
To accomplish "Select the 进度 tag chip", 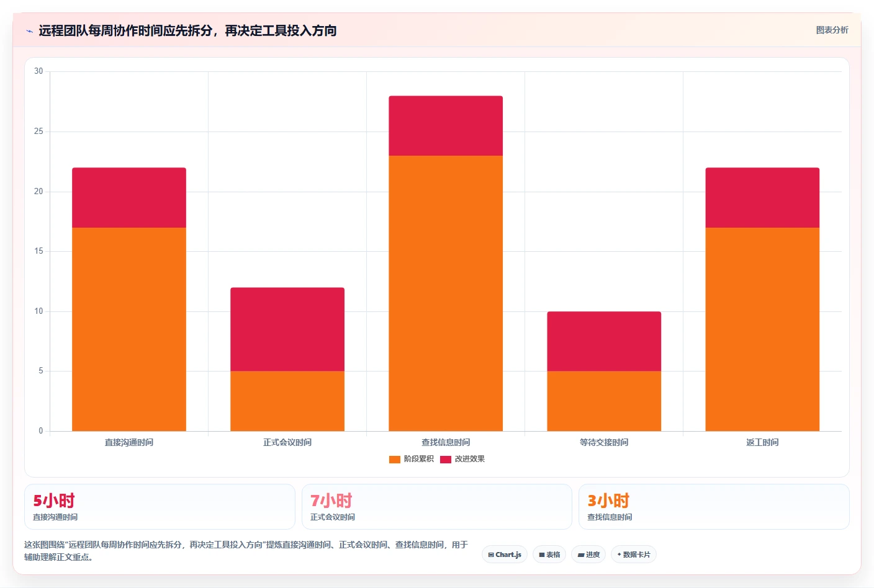I will pos(588,555).
